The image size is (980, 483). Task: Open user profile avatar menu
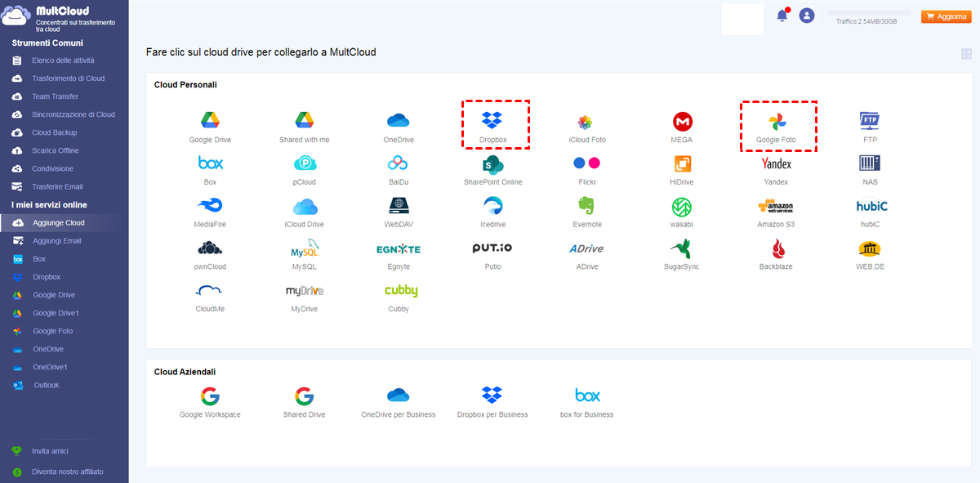point(807,16)
